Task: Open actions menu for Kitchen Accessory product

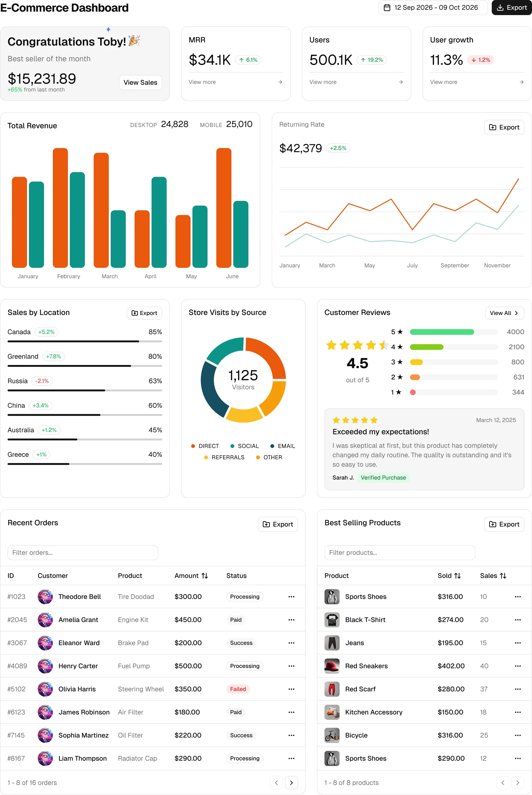Action: 518,712
